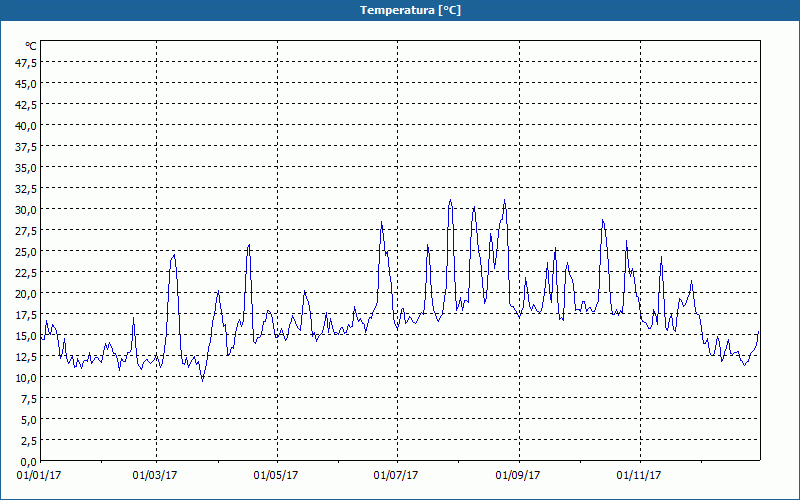Click the 37,5 axis value
The width and height of the screenshot is (800, 500).
[26, 146]
